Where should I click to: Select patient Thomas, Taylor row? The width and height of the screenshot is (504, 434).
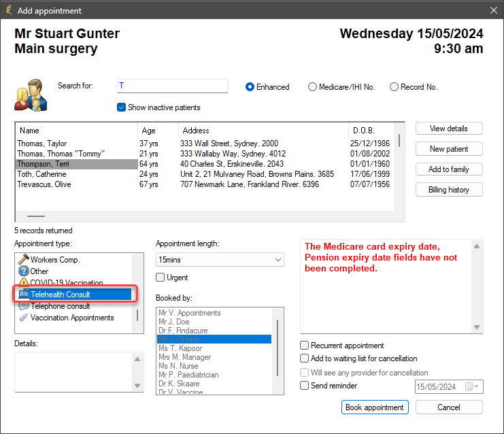coord(203,144)
